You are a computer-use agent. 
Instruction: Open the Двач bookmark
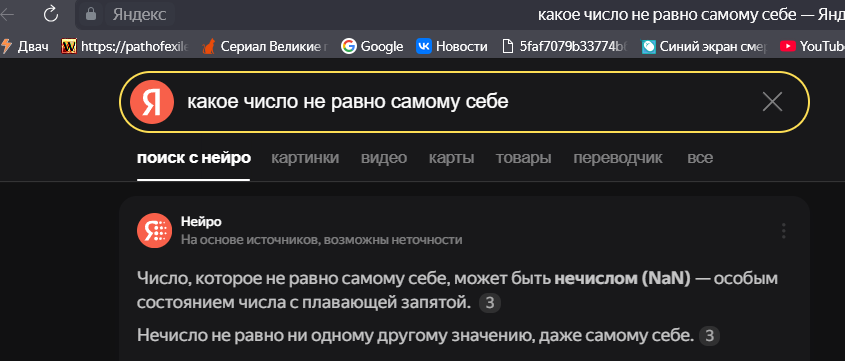pos(25,46)
